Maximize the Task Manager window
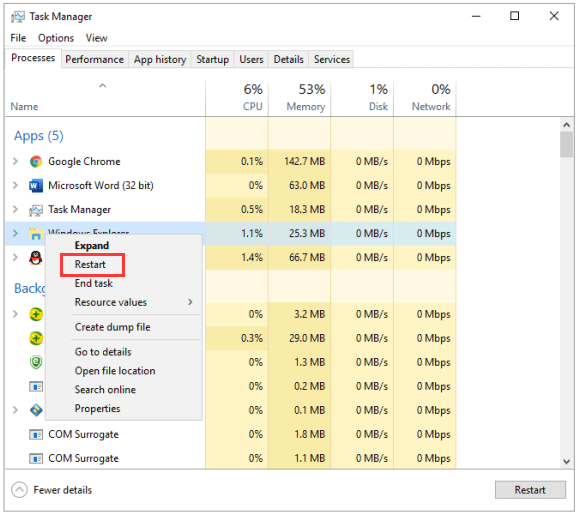Image resolution: width=579 pixels, height=515 pixels. [x=514, y=16]
